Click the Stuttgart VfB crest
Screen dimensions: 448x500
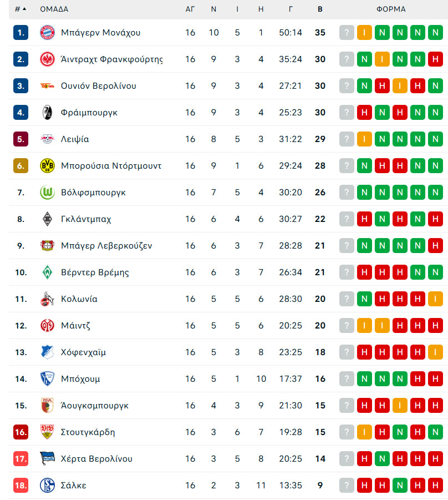coord(47,432)
